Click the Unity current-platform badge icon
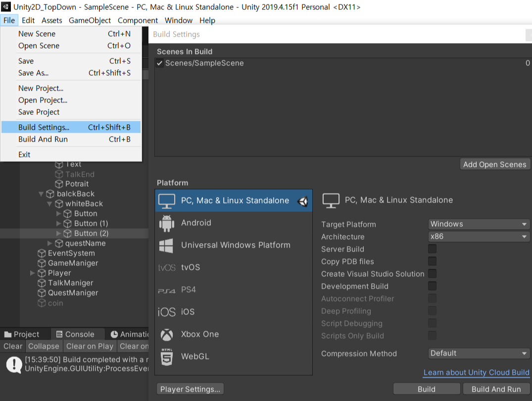This screenshot has width=532, height=401. coord(302,201)
